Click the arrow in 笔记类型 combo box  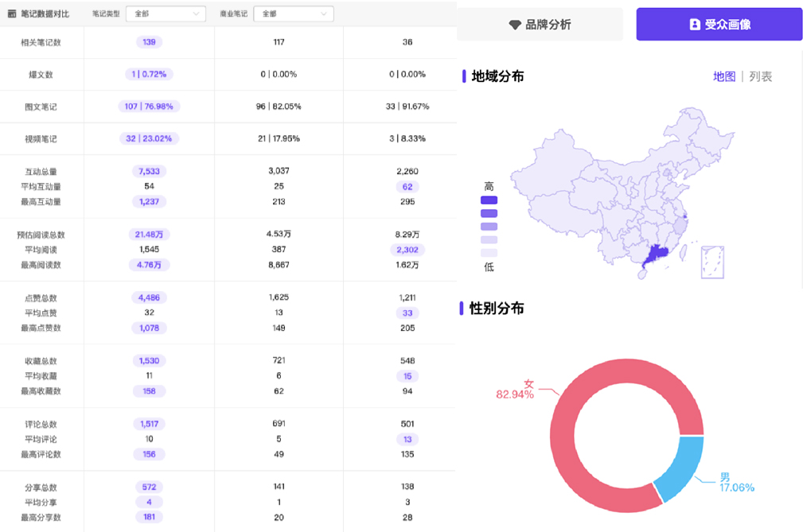point(197,14)
